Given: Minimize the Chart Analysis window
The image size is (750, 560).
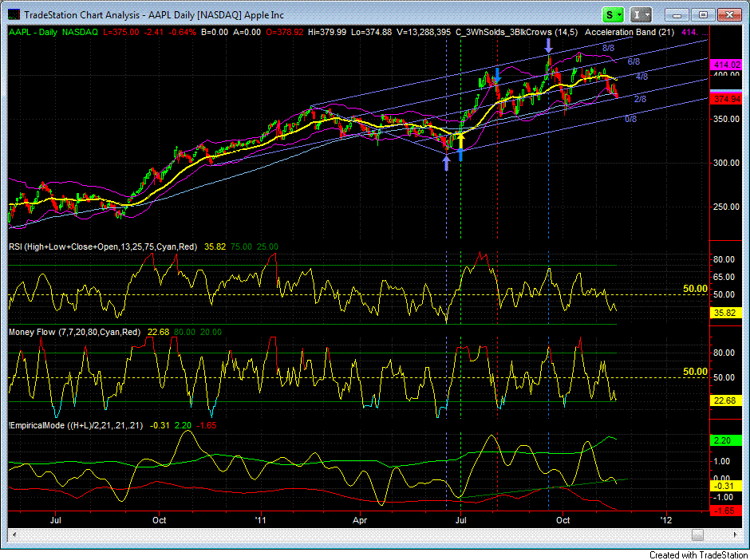Looking at the screenshot, I should coord(677,15).
